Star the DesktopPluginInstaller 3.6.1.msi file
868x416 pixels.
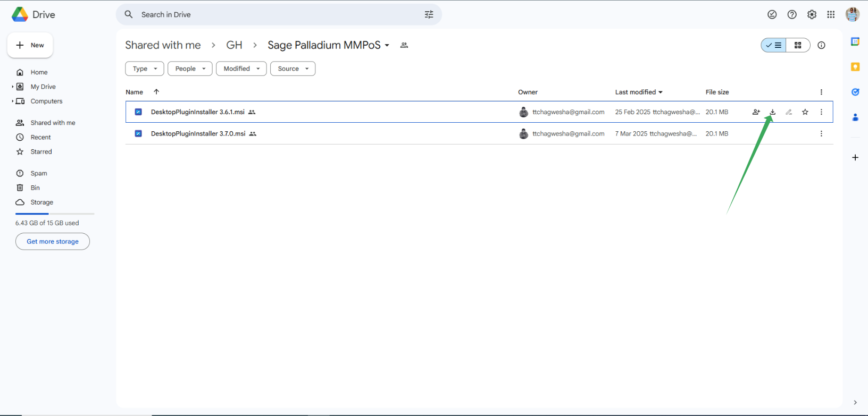[805, 112]
